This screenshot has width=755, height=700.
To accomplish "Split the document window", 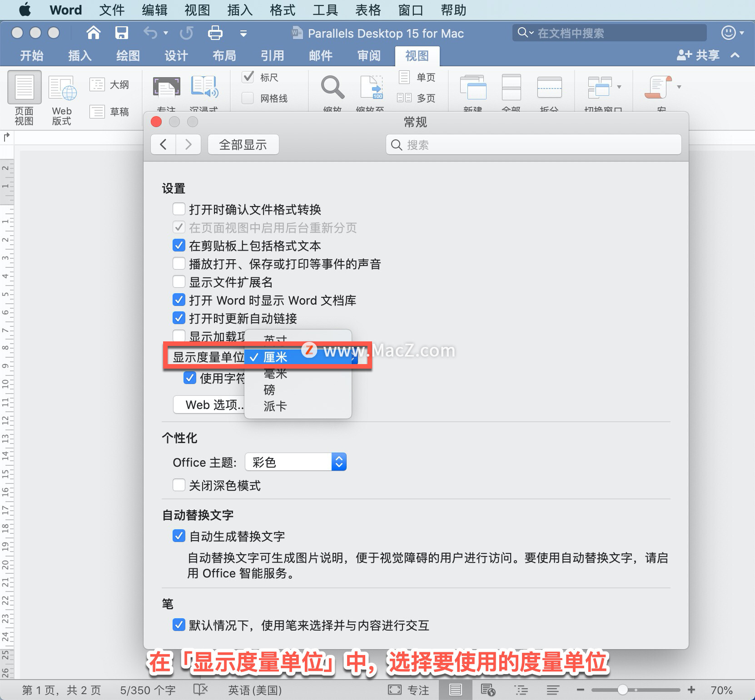I will tap(549, 87).
